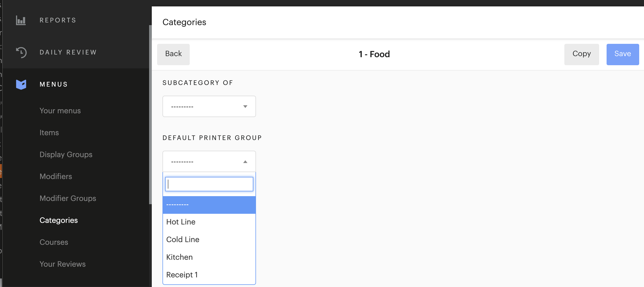Select Hot Line printer group
644x287 pixels.
coord(181,222)
